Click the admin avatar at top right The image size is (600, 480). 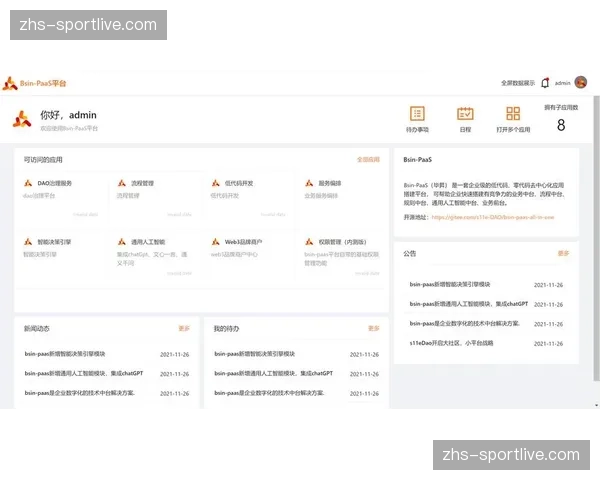(581, 83)
